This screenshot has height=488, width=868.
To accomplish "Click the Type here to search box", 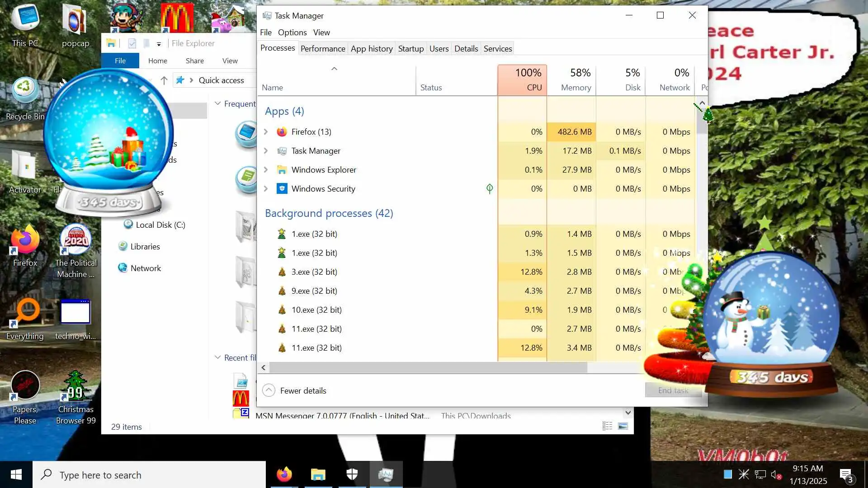I will (149, 474).
